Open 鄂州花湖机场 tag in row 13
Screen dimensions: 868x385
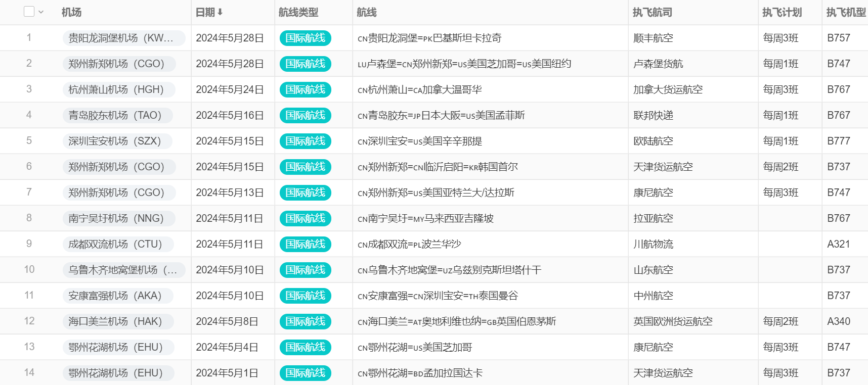click(118, 347)
